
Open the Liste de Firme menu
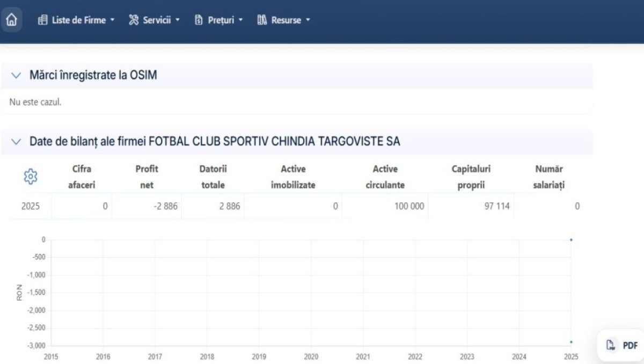click(76, 20)
